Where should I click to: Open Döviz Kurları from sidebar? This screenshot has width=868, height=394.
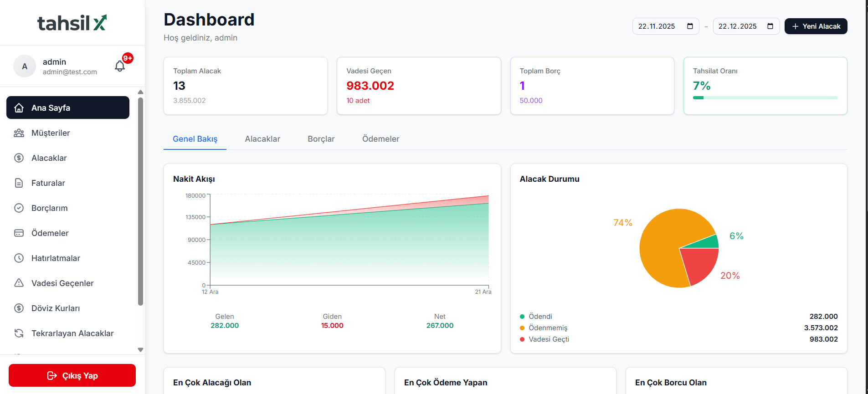56,308
